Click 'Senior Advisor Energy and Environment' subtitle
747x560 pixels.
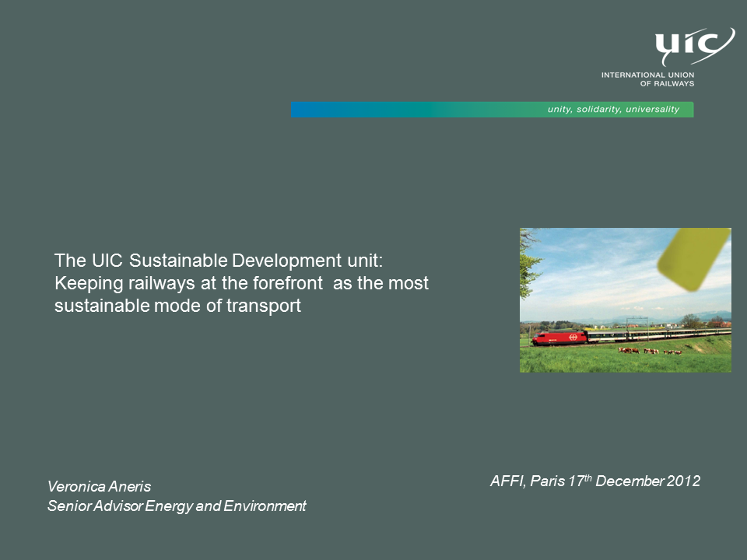(177, 506)
